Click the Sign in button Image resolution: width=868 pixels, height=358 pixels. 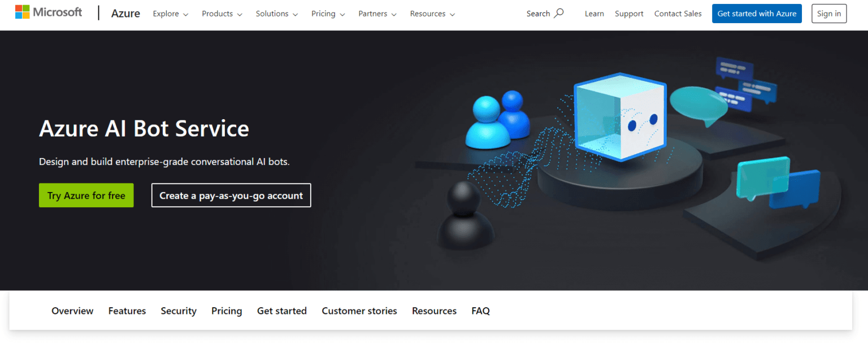click(828, 14)
